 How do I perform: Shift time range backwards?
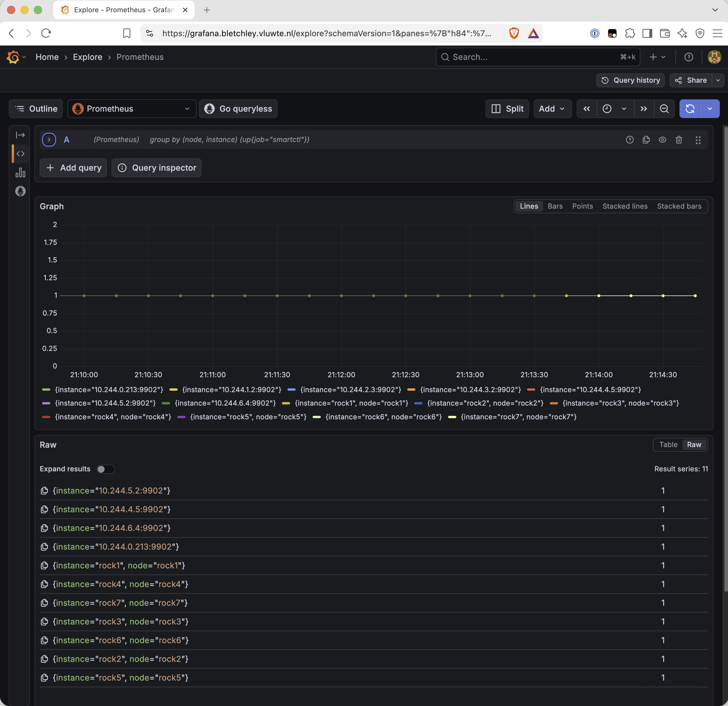[x=587, y=108]
